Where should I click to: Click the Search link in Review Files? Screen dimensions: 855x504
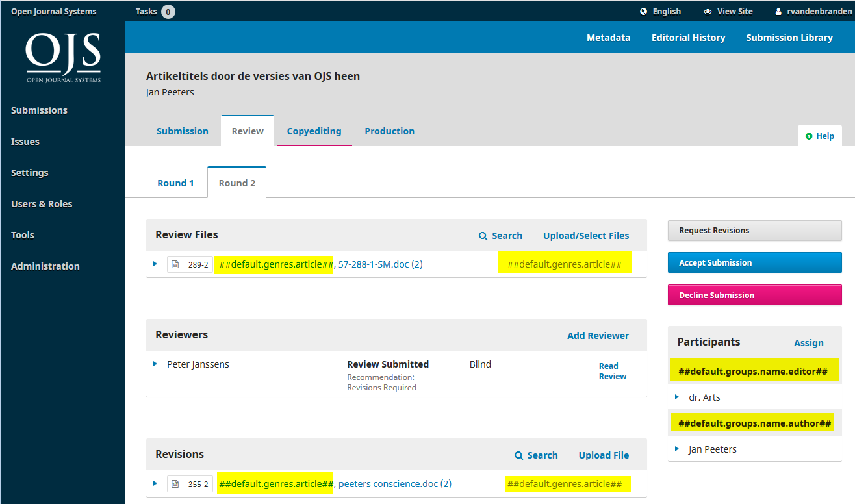(501, 236)
